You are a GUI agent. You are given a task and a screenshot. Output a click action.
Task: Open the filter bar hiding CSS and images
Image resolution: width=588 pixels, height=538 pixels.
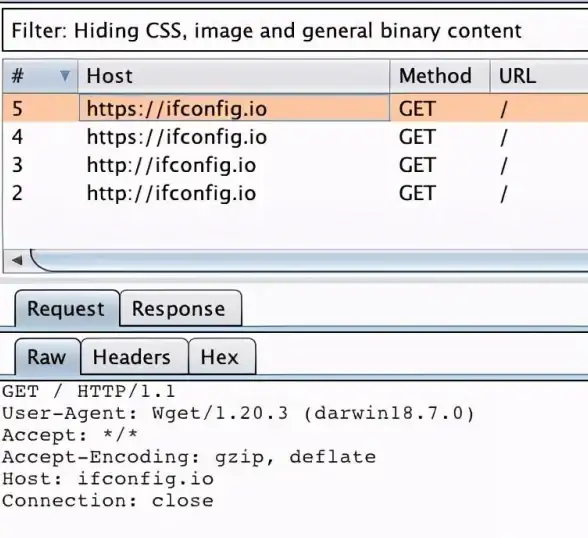click(295, 30)
